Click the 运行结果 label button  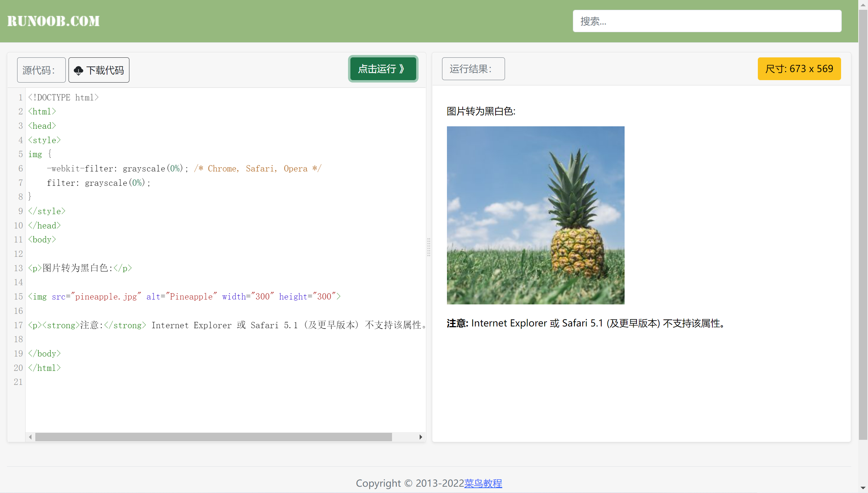click(x=473, y=69)
